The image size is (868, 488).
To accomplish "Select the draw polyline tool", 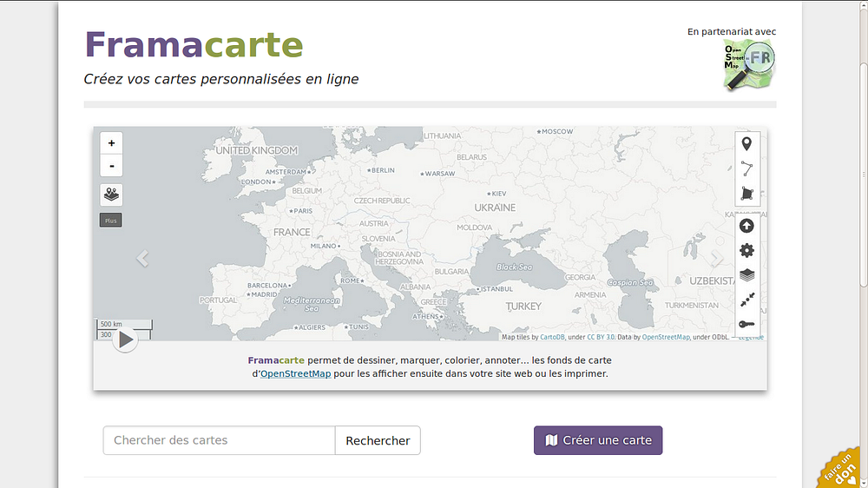I will click(746, 168).
